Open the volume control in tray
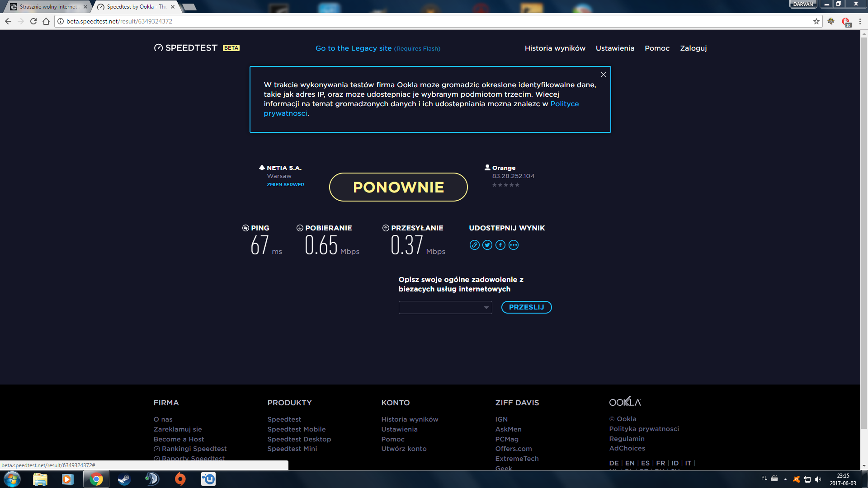 [x=818, y=479]
